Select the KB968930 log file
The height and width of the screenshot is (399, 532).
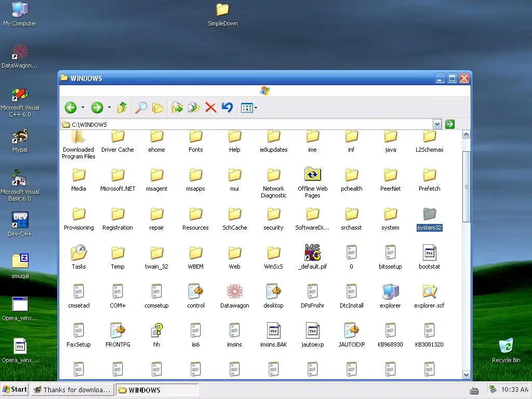tap(390, 335)
